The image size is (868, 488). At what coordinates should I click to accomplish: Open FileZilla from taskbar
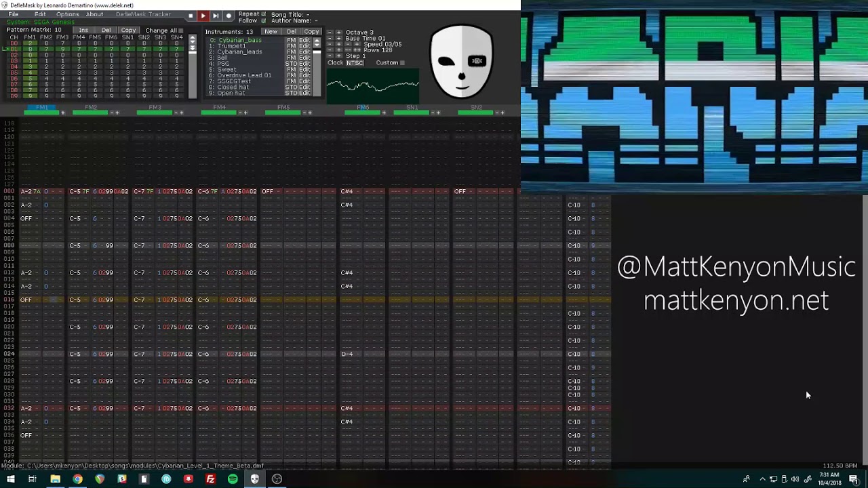click(x=210, y=479)
